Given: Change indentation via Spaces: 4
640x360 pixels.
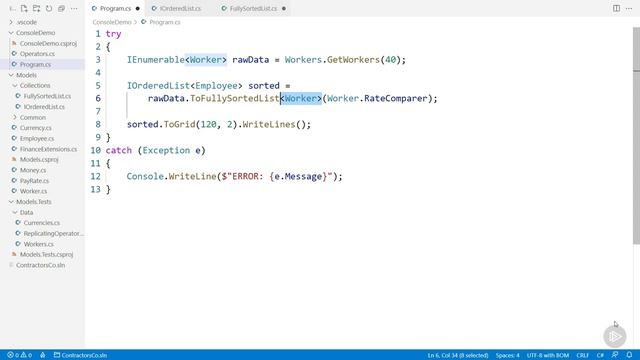Looking at the screenshot, I should click(x=507, y=355).
